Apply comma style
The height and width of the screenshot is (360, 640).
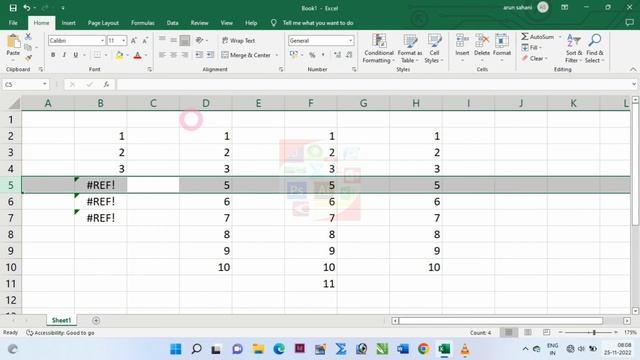pos(323,55)
